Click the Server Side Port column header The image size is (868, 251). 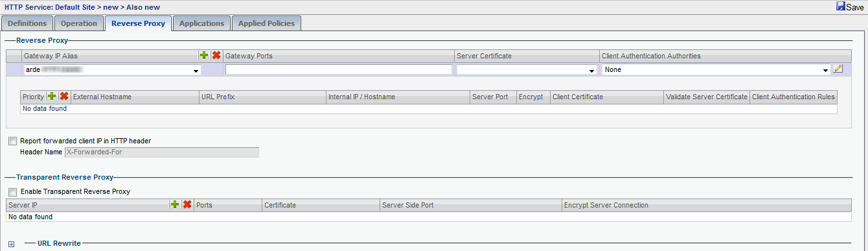pyautogui.click(x=407, y=205)
